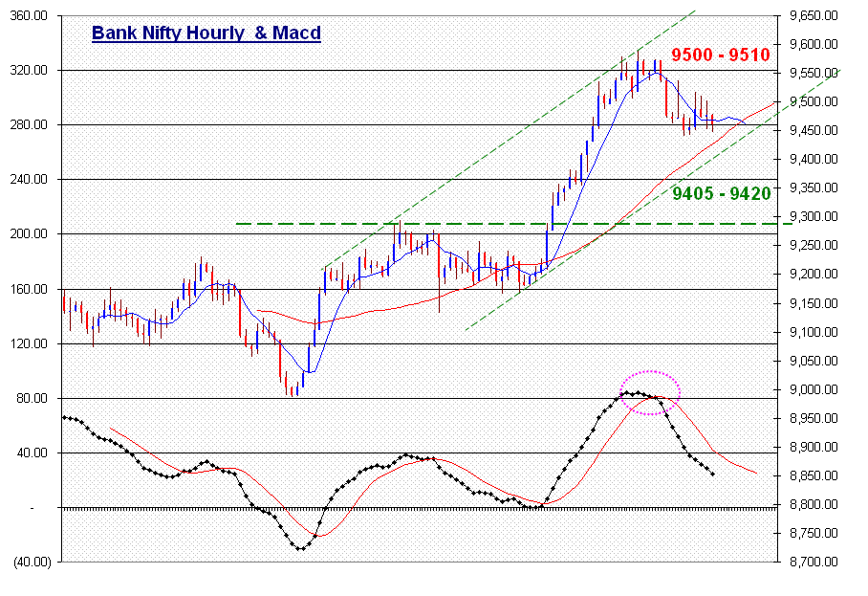Image resolution: width=868 pixels, height=596 pixels.
Task: Click the right axis value 8,700.00
Action: [814, 563]
